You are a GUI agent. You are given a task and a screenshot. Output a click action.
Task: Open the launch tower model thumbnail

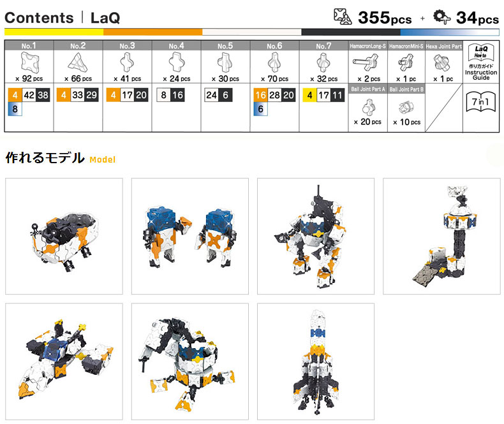click(x=441, y=236)
